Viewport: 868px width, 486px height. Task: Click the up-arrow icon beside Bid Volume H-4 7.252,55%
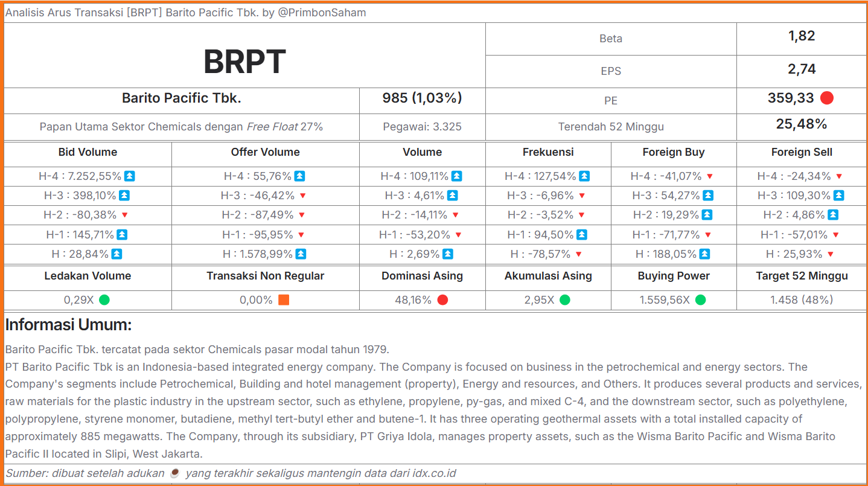(130, 176)
